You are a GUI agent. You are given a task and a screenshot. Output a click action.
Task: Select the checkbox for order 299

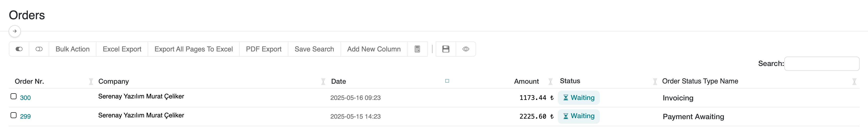(14, 115)
